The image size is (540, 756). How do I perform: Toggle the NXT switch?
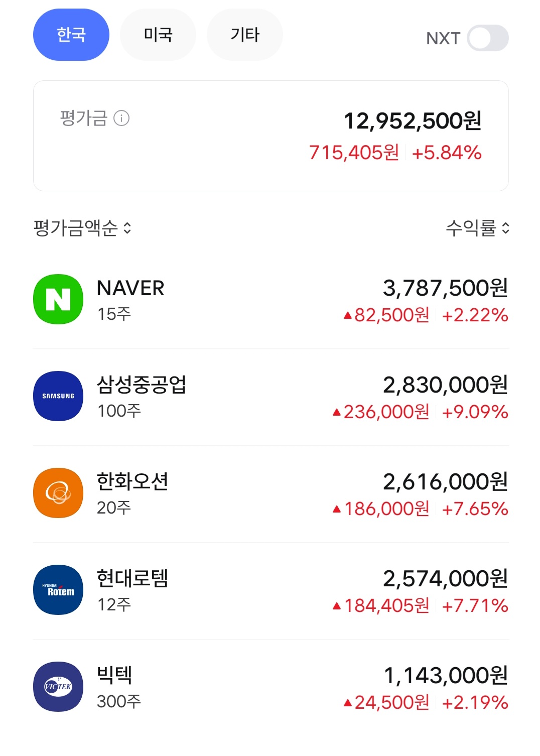(487, 38)
